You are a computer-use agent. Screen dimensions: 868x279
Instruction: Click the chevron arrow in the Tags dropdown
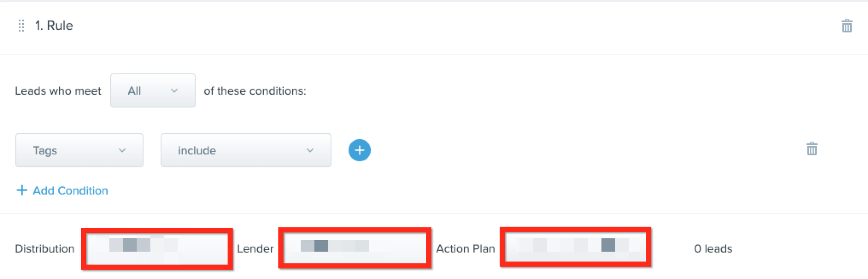pyautogui.click(x=122, y=150)
